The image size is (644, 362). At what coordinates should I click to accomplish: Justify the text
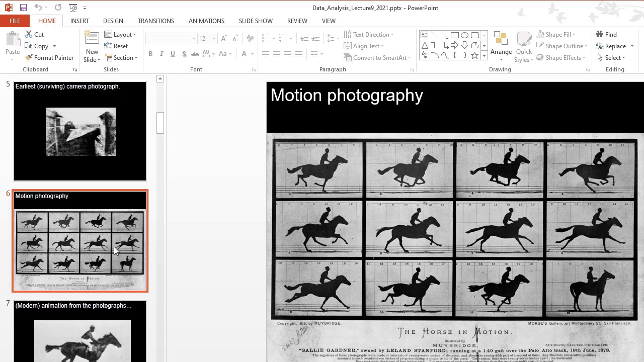[x=299, y=54]
